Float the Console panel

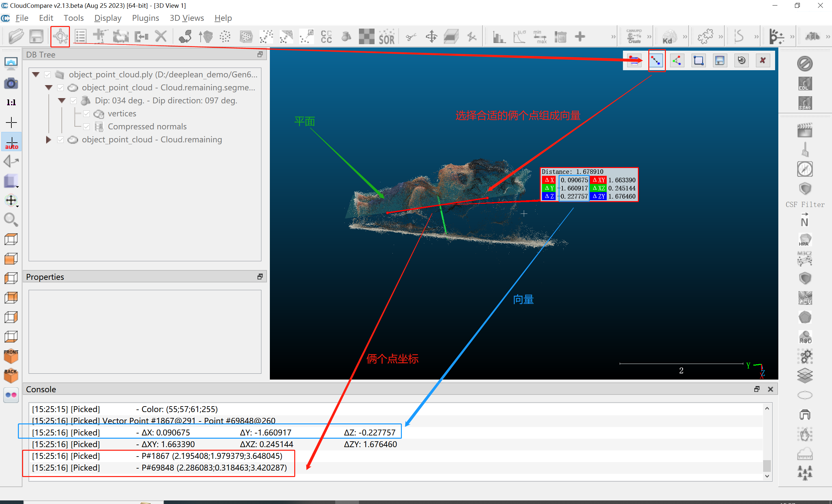(x=757, y=389)
